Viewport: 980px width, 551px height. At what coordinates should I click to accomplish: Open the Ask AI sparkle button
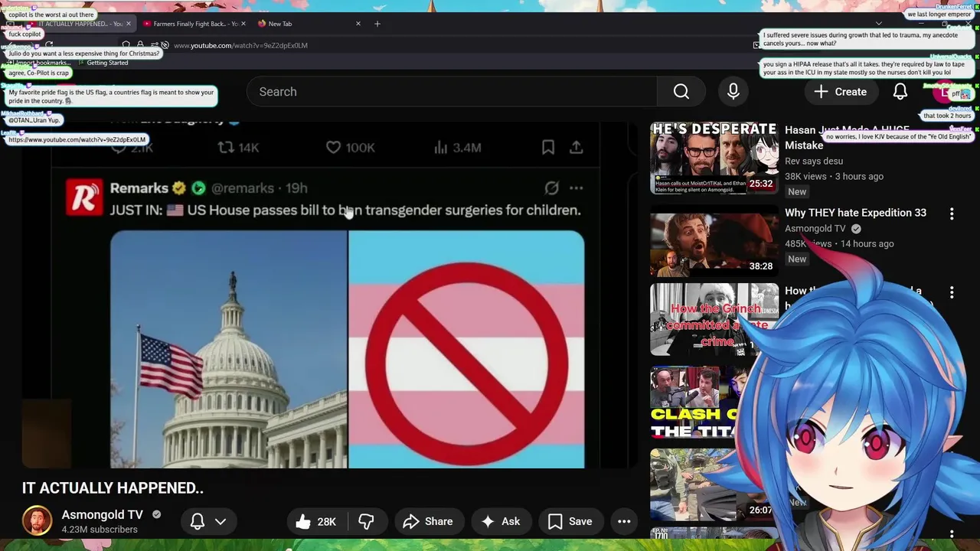point(500,522)
